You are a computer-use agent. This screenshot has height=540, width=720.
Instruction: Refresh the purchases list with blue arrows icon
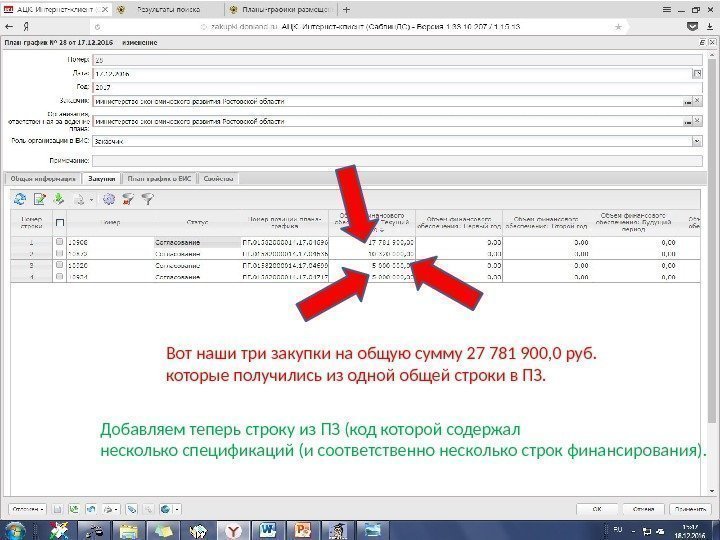click(20, 199)
